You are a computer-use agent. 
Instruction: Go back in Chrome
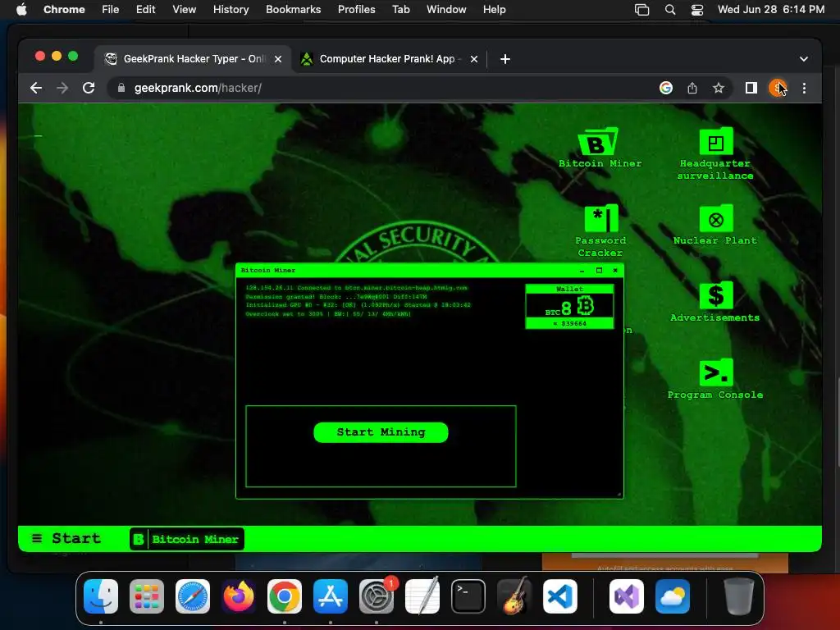click(x=36, y=88)
